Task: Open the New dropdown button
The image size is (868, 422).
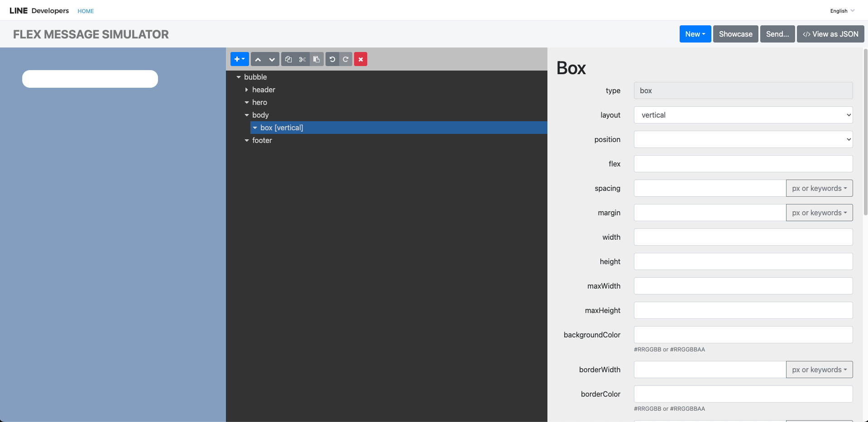Action: point(695,34)
